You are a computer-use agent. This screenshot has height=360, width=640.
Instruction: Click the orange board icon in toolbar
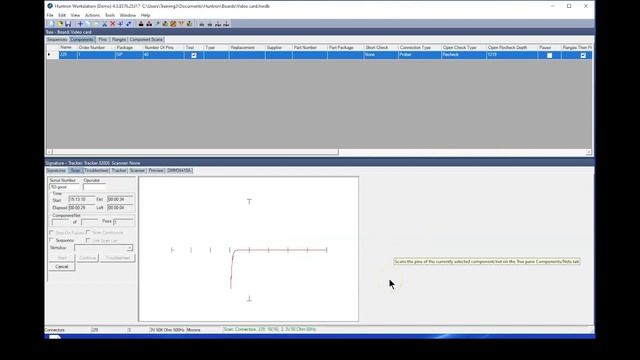coord(173,24)
